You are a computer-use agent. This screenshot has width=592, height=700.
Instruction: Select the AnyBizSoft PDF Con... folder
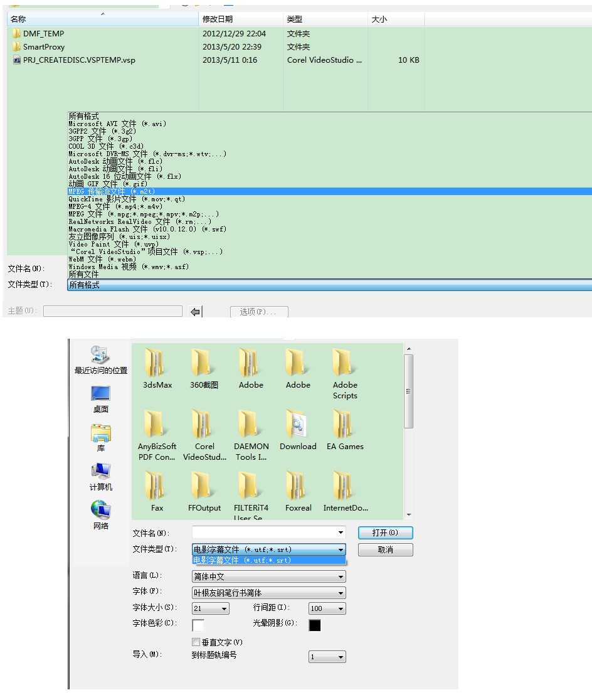click(x=157, y=435)
